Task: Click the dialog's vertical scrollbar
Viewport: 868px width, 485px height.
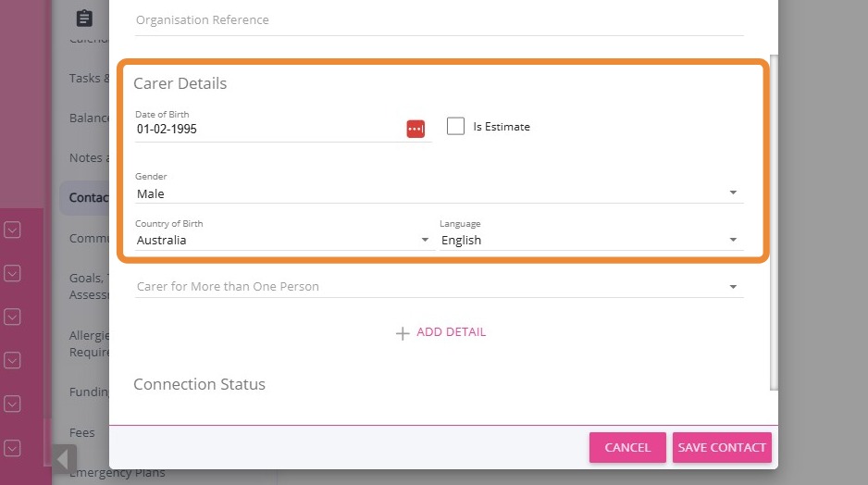Action: pos(775,222)
